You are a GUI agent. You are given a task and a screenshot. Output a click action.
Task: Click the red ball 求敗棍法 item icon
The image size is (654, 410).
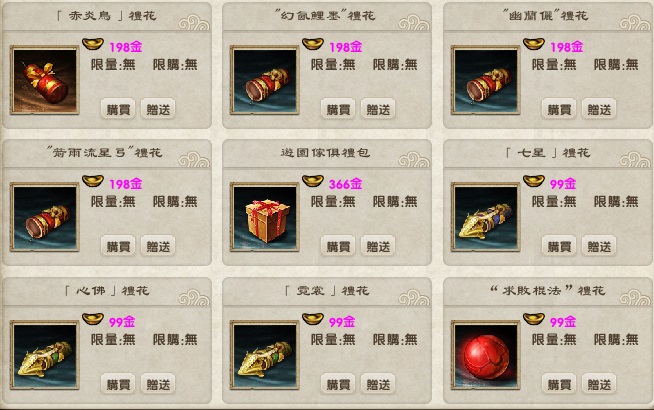click(x=485, y=355)
